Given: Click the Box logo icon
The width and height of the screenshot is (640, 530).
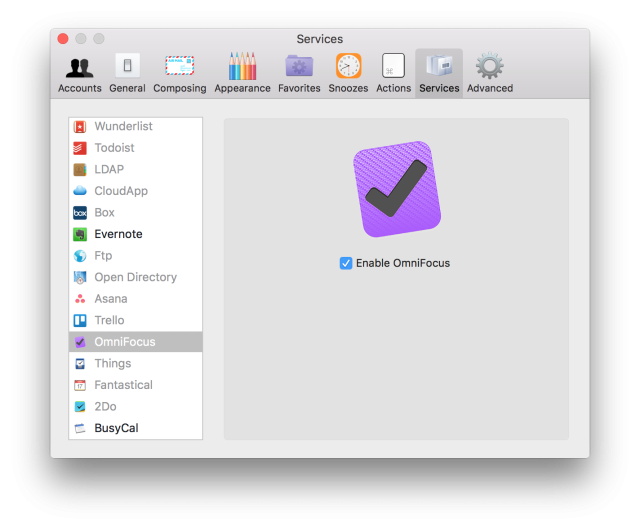Looking at the screenshot, I should coord(80,213).
